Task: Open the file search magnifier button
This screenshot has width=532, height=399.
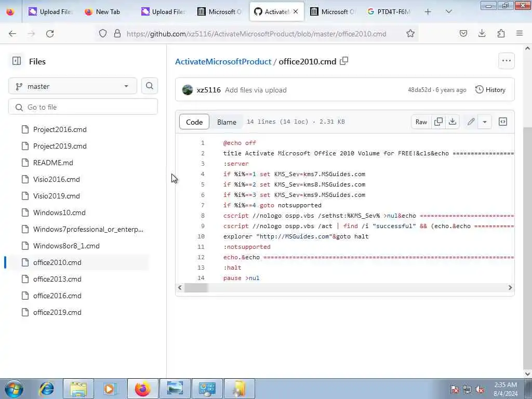Action: [x=149, y=86]
